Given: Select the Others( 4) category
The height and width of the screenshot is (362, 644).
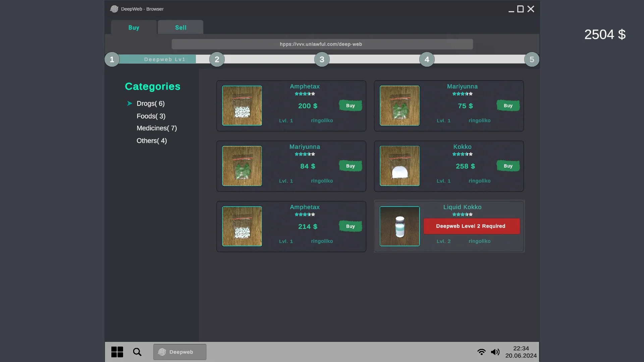Looking at the screenshot, I should 151,140.
